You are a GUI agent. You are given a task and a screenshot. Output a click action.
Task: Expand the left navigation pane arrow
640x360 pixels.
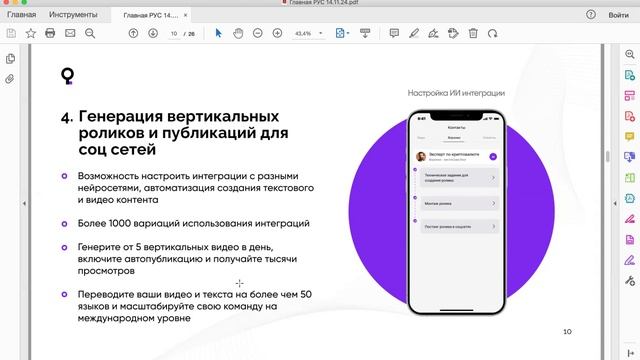tap(24, 203)
